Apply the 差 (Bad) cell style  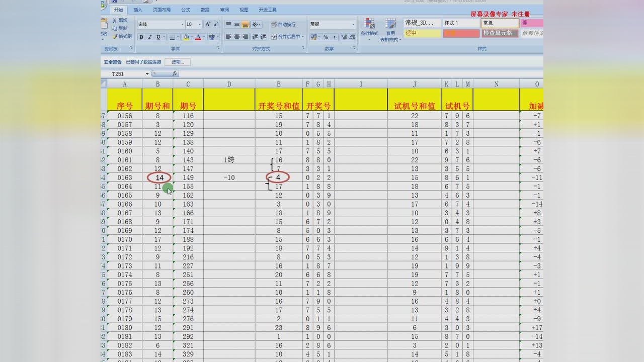pos(532,23)
